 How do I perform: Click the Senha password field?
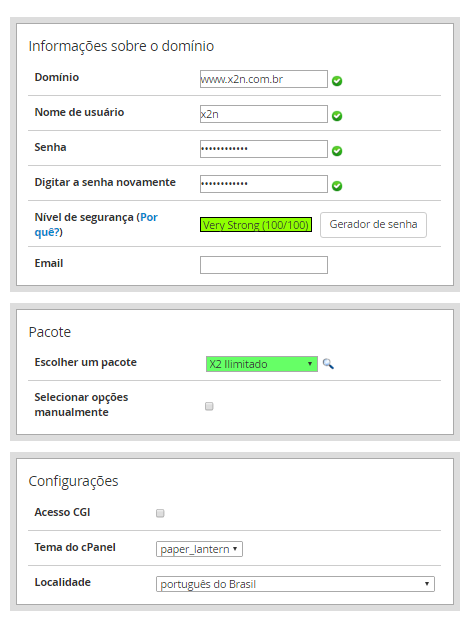264,149
